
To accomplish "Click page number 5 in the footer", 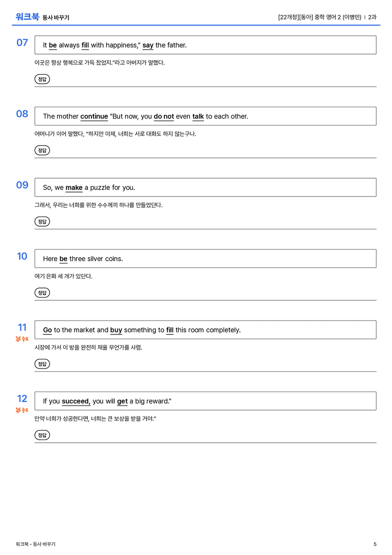I will [x=375, y=544].
